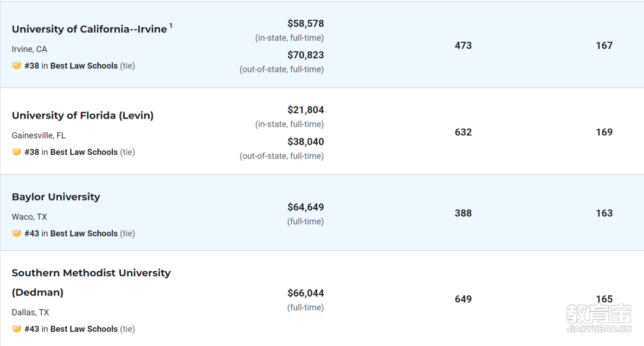Click Best Law Schools link under University of Florida

pyautogui.click(x=84, y=152)
